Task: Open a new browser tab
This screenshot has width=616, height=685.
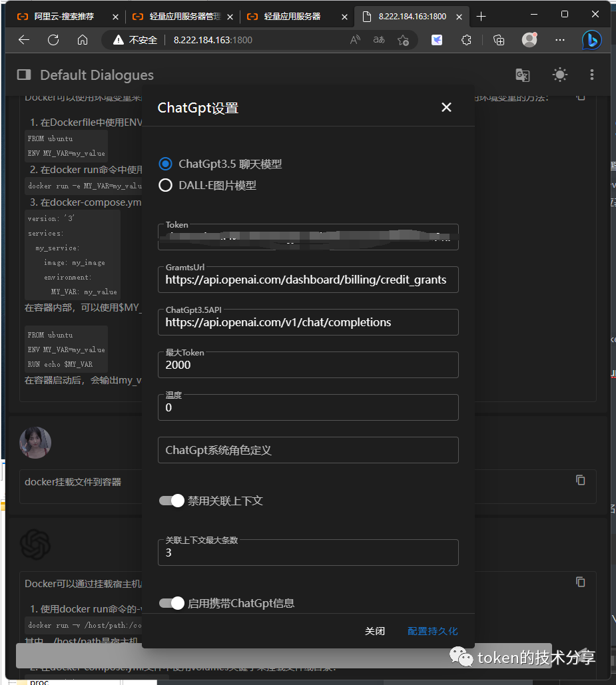Action: [481, 17]
